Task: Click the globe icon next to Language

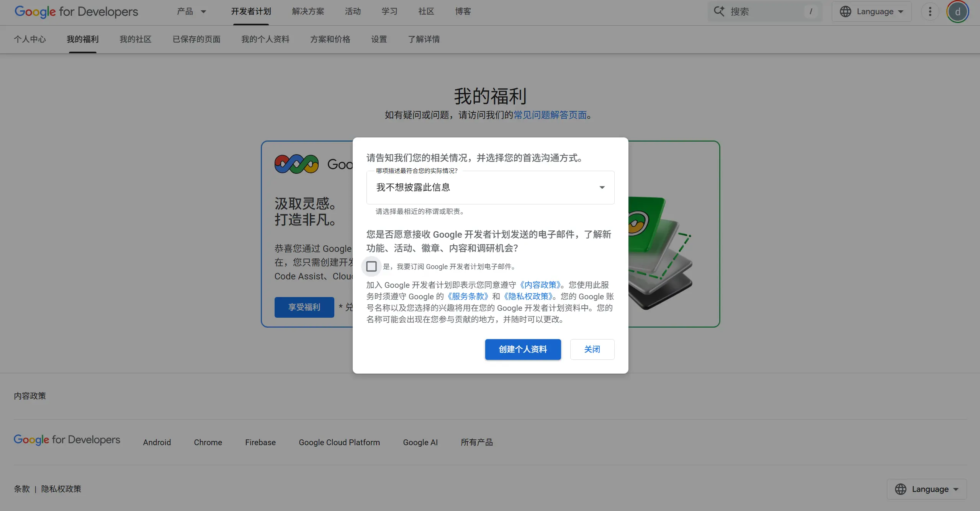Action: click(x=846, y=11)
